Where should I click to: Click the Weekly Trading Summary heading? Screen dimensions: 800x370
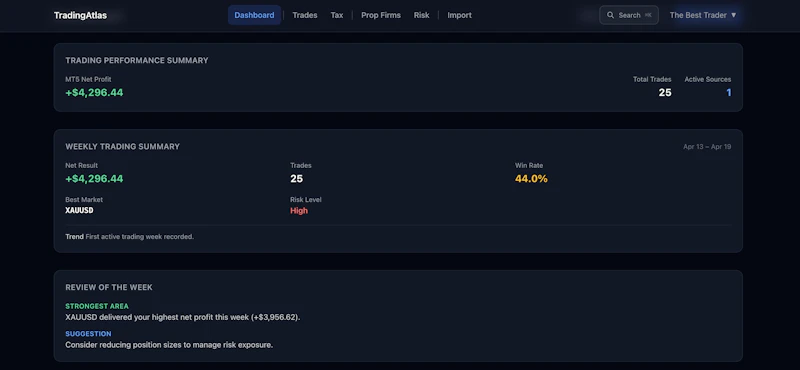point(122,146)
